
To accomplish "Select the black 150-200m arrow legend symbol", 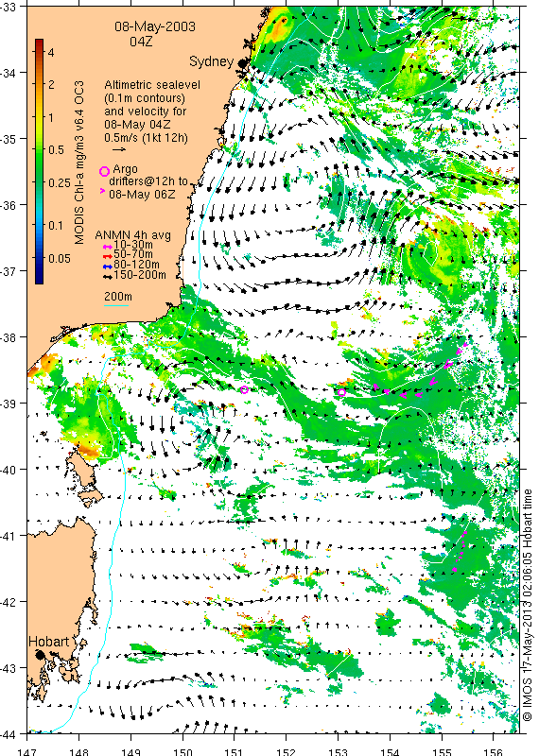I will (108, 276).
